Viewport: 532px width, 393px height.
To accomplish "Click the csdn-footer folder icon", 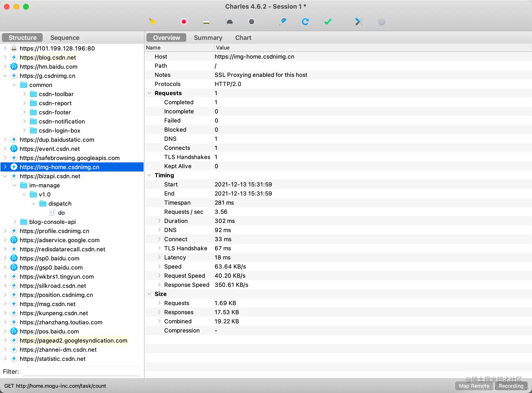I will [33, 112].
